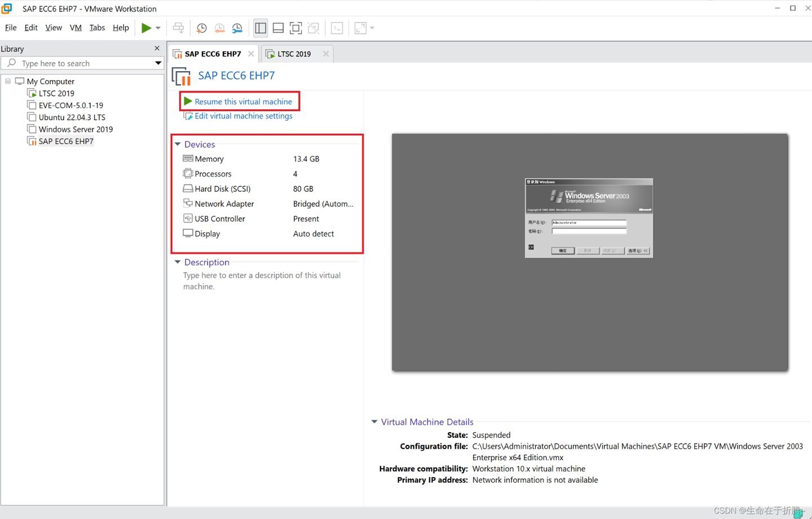Viewport: 812px width, 519px height.
Task: Click send Ctrl+Alt+Del toolbar icon
Action: [178, 28]
